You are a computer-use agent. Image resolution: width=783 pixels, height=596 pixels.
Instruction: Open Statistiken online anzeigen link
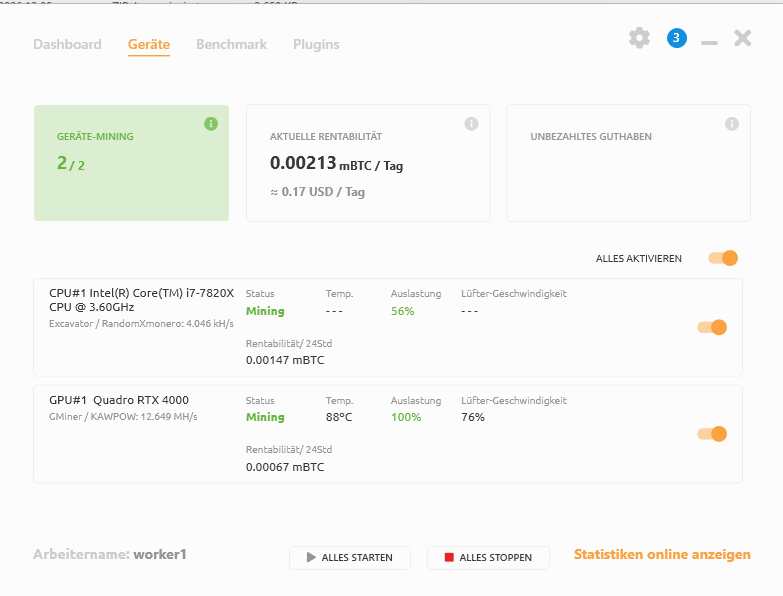point(662,555)
